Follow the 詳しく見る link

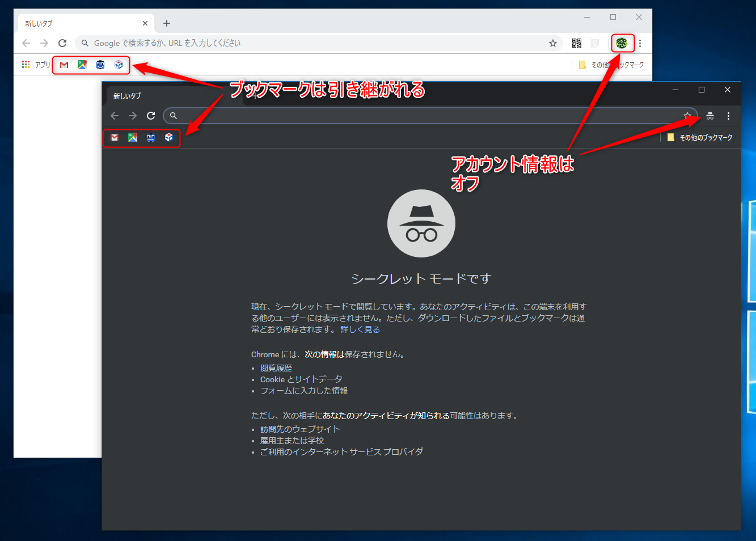pos(360,329)
